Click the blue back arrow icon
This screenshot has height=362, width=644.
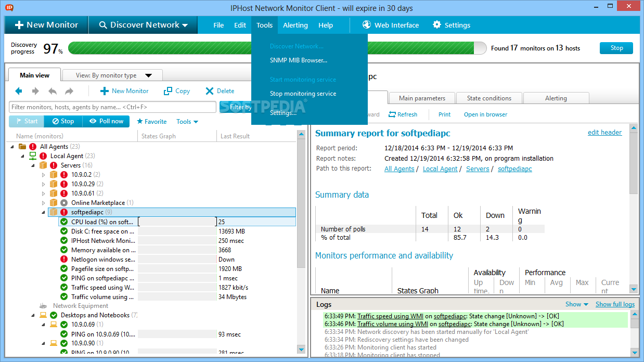19,91
